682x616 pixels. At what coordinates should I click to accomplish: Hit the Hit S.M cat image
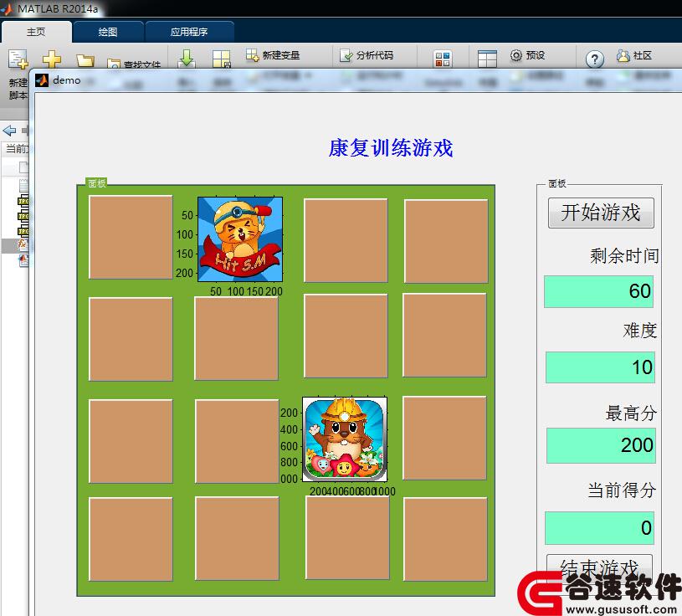tap(240, 239)
